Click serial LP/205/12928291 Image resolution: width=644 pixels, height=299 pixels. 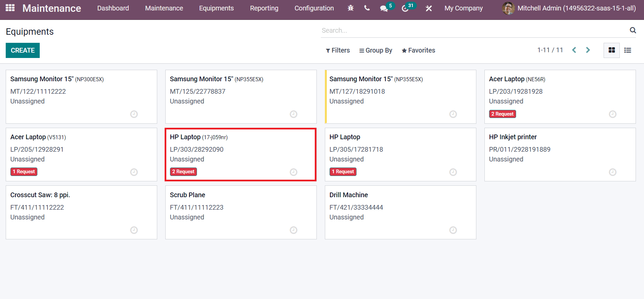[37, 149]
